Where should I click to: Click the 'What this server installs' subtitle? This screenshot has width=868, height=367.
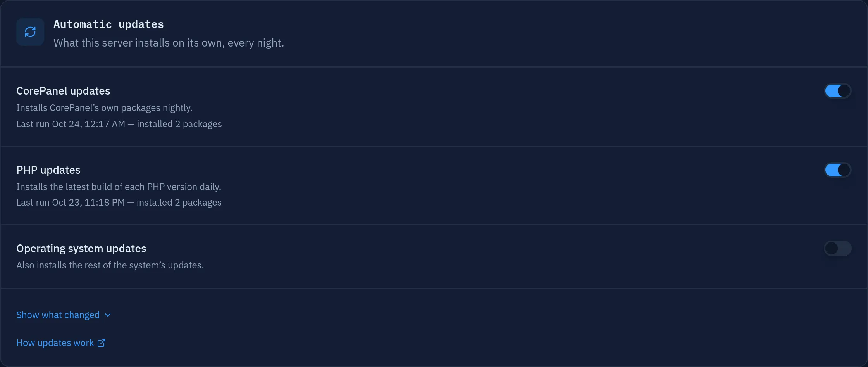click(x=169, y=43)
